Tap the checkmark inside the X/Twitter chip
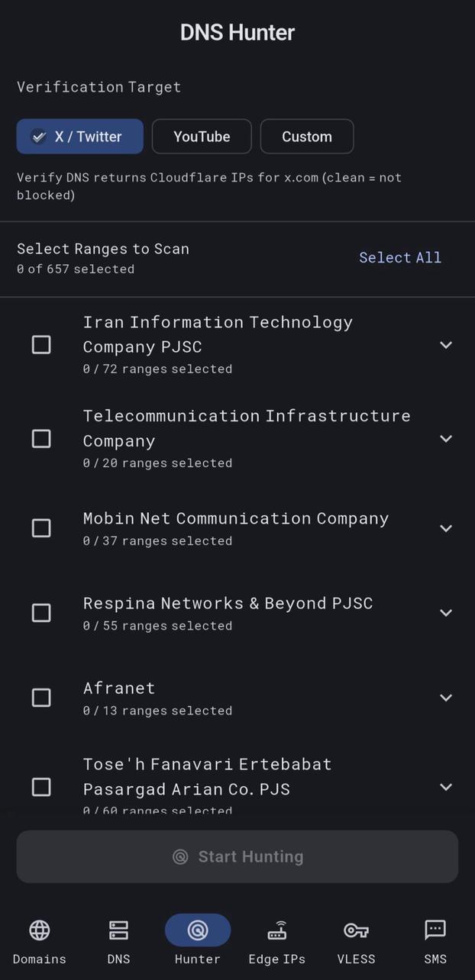The image size is (475, 980). point(38,136)
